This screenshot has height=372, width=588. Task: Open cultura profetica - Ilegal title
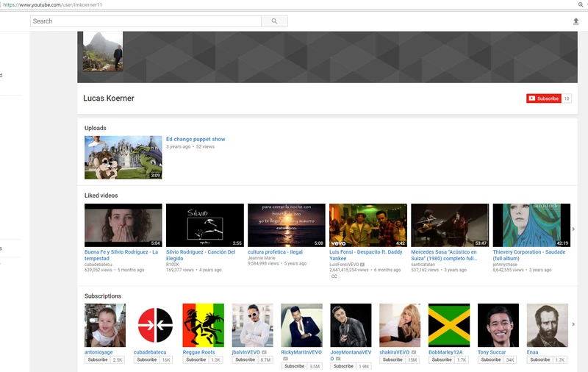(275, 252)
